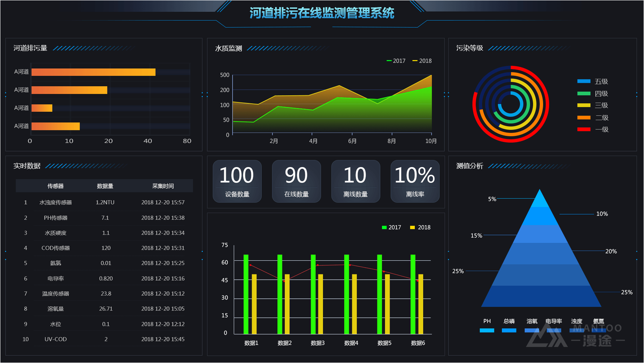Click the yellow 2018 bar chart legend
The height and width of the screenshot is (363, 644).
tap(420, 228)
